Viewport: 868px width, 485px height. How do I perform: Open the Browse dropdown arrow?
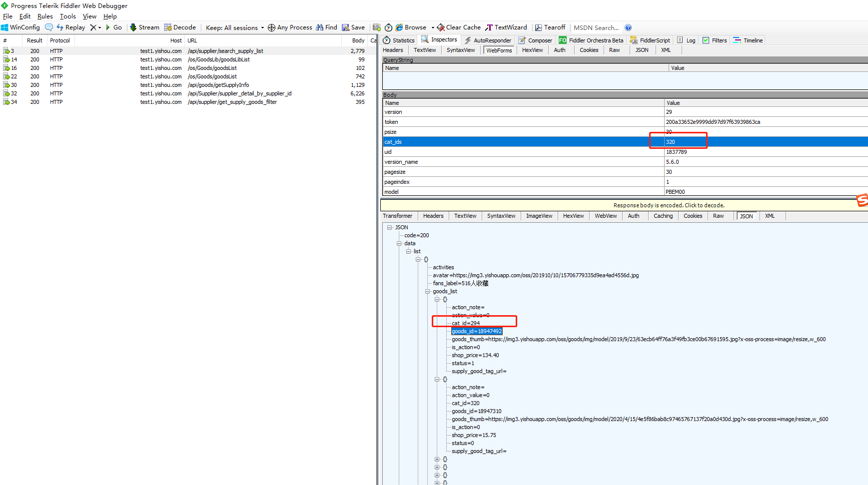pyautogui.click(x=433, y=27)
